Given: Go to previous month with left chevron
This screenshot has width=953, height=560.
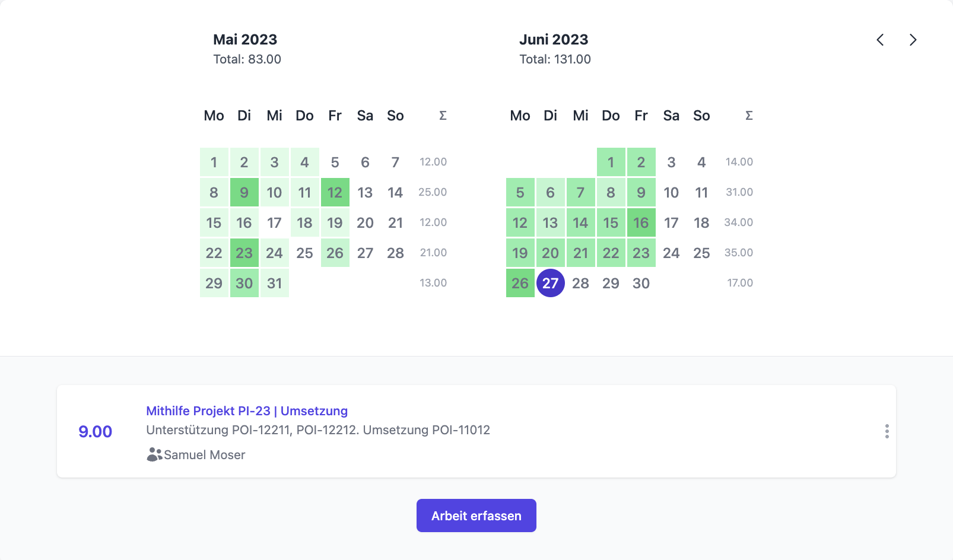Looking at the screenshot, I should click(x=880, y=40).
